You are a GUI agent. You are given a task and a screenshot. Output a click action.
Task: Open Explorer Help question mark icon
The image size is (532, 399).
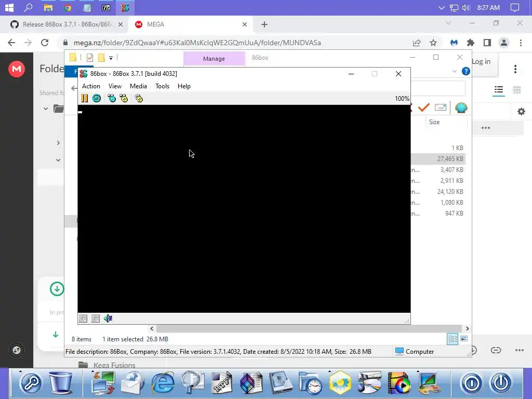pyautogui.click(x=466, y=71)
